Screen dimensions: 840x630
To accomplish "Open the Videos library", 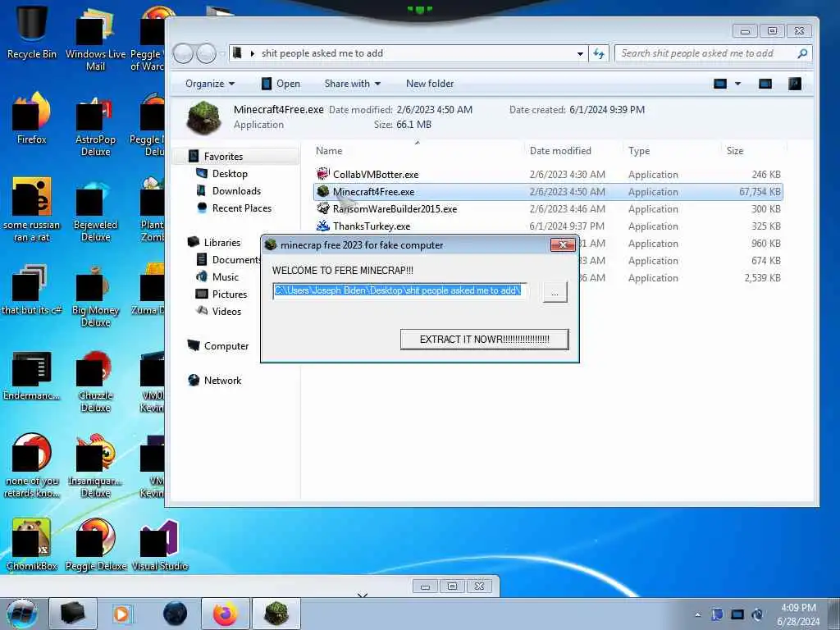I will 226,311.
